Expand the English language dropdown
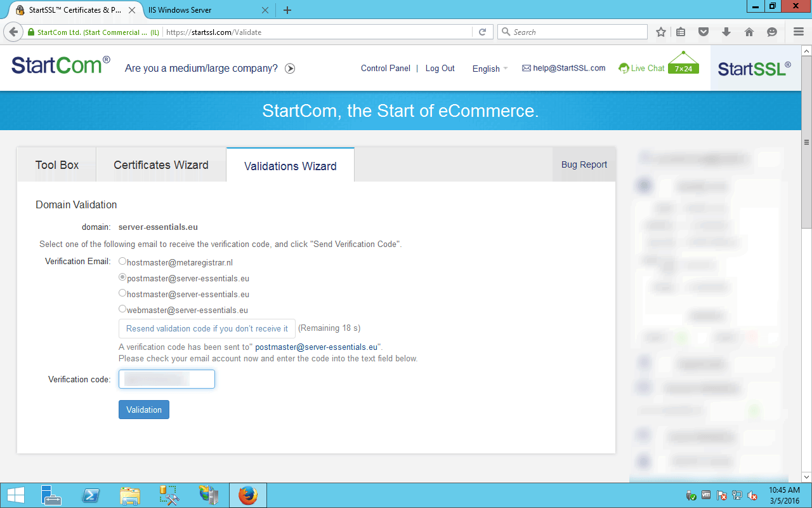 (x=490, y=69)
